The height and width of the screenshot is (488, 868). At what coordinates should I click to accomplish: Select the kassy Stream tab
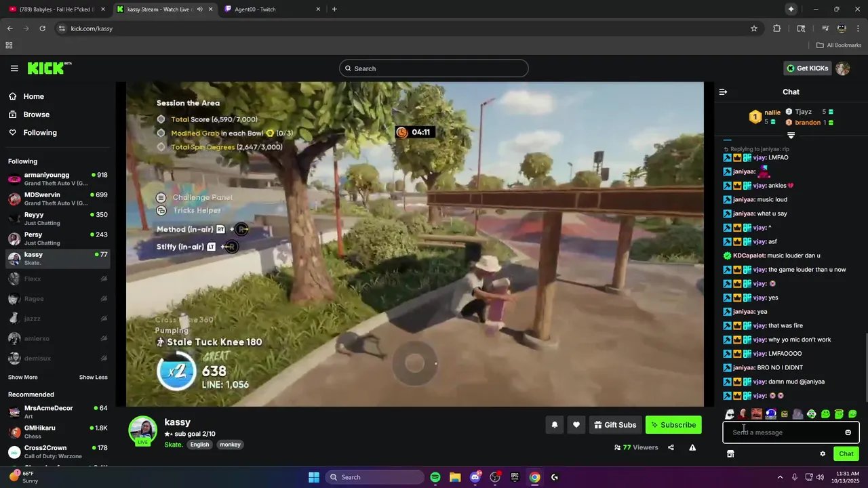tap(164, 9)
